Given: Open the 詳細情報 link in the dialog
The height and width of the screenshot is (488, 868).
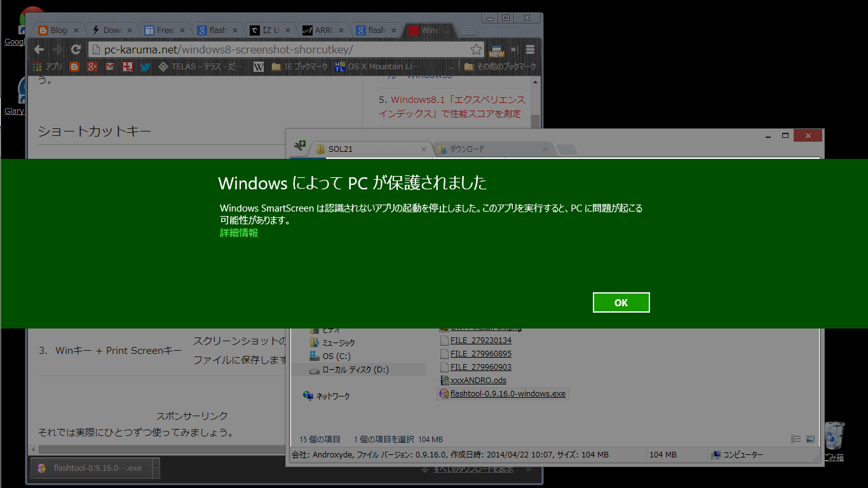Looking at the screenshot, I should 238,233.
